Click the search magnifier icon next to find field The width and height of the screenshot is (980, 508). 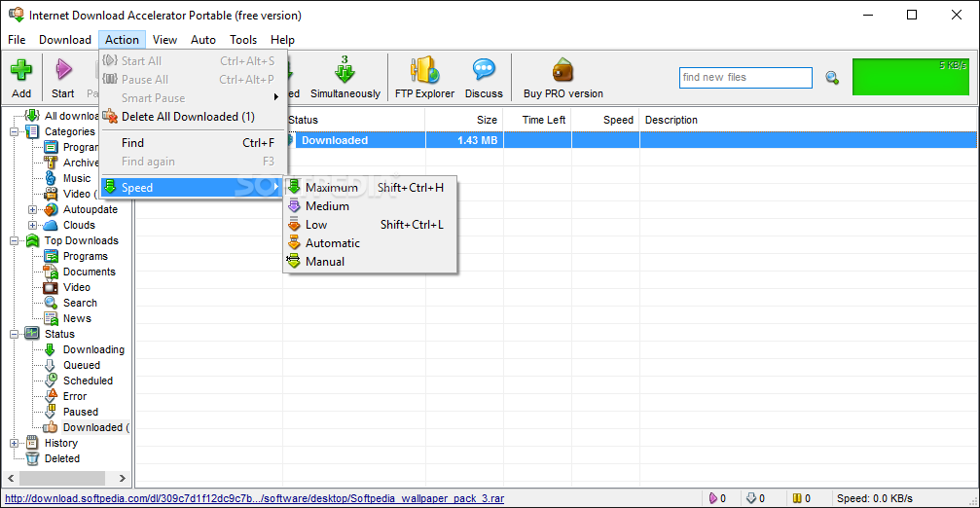pos(832,78)
